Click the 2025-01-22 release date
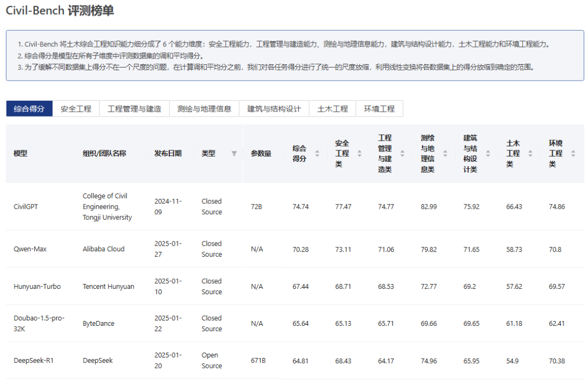The width and height of the screenshot is (588, 388). (168, 324)
